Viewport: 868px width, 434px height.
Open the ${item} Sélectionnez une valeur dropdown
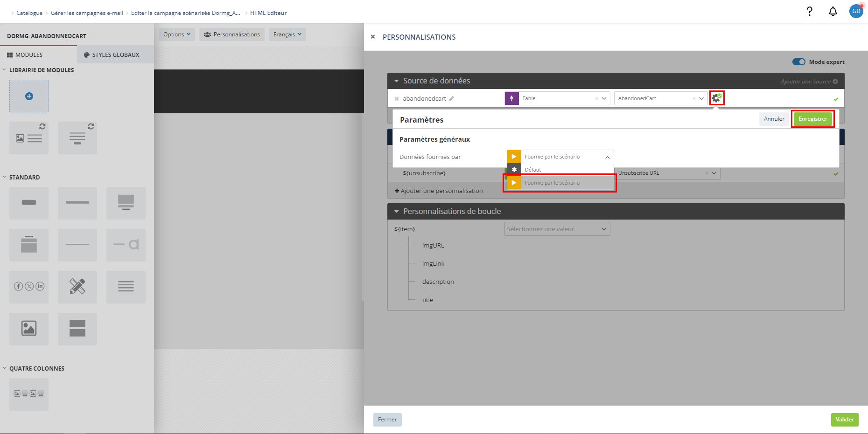(x=557, y=229)
